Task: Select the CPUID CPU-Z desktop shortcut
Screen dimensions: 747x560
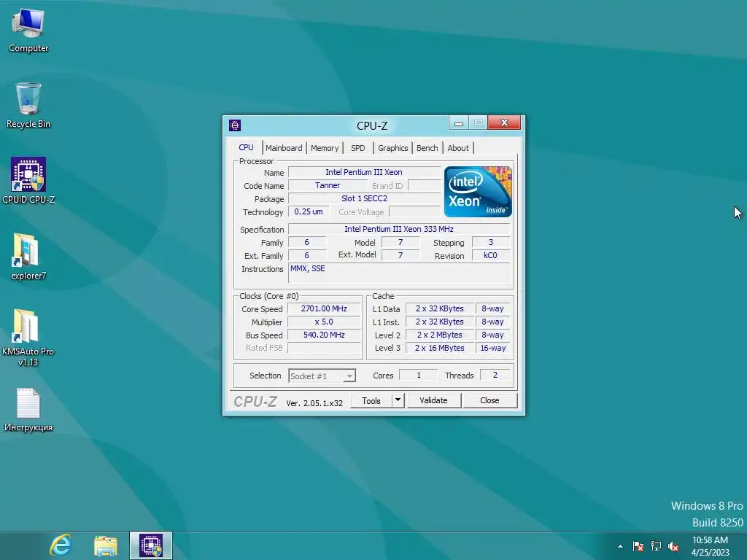Action: (28, 181)
